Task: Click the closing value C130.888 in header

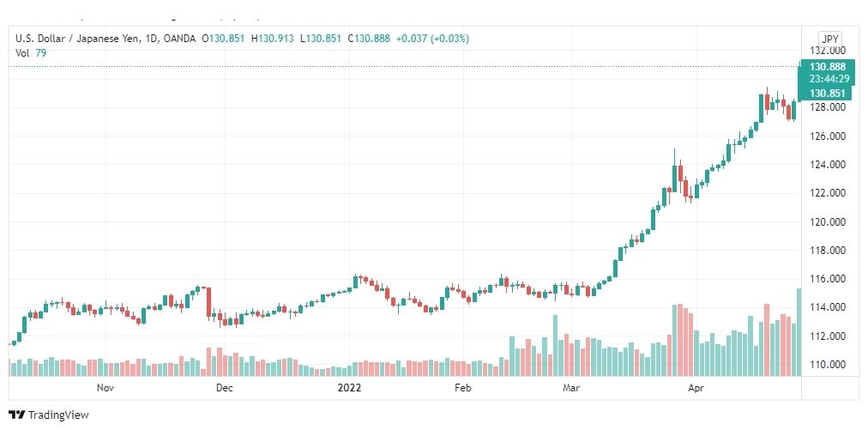Action: (x=369, y=39)
